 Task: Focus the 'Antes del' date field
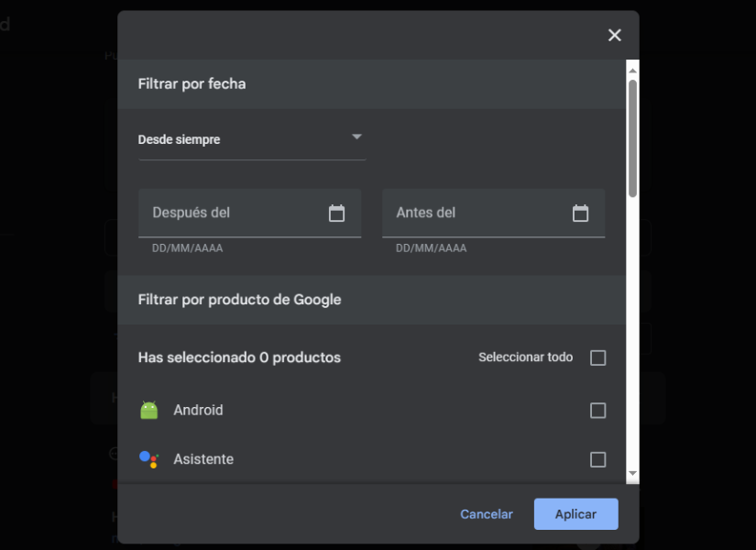pyautogui.click(x=477, y=213)
